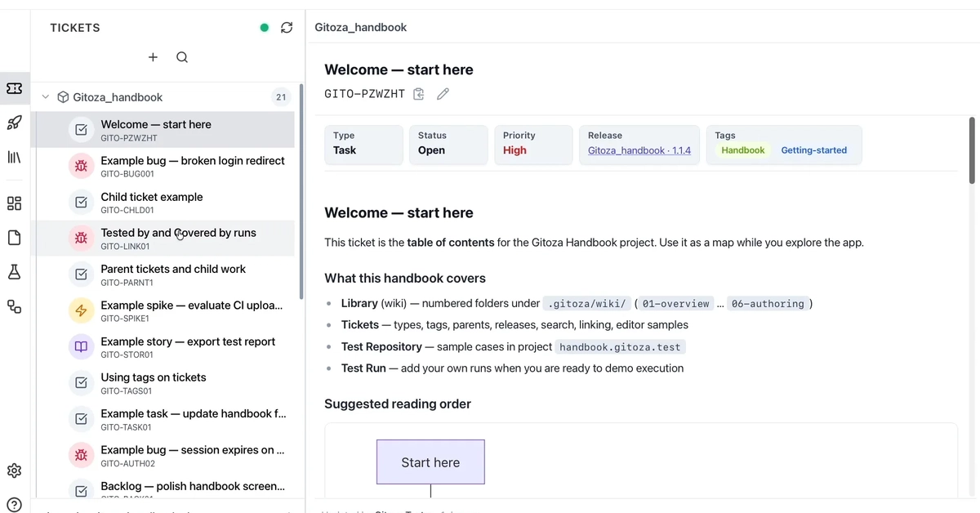Click the Start here diagram node

(x=430, y=462)
